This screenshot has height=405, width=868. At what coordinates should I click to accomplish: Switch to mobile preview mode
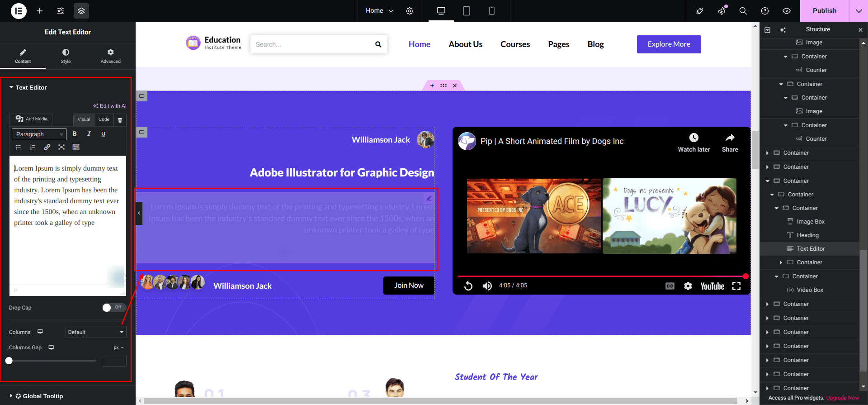492,11
